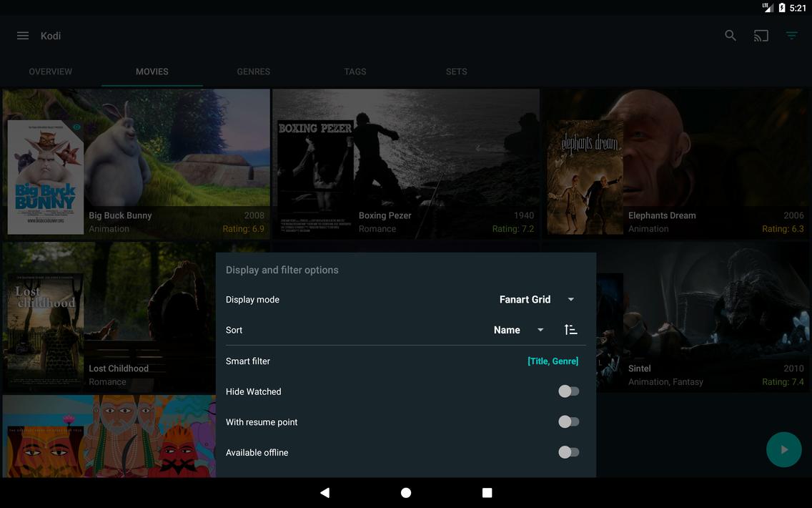The image size is (812, 508).
Task: Check the battery status icon
Action: click(781, 8)
